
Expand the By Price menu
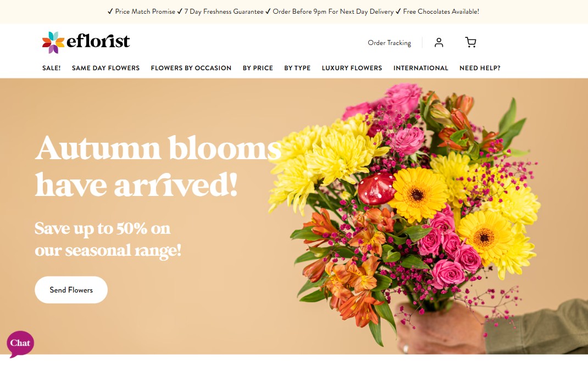click(258, 68)
